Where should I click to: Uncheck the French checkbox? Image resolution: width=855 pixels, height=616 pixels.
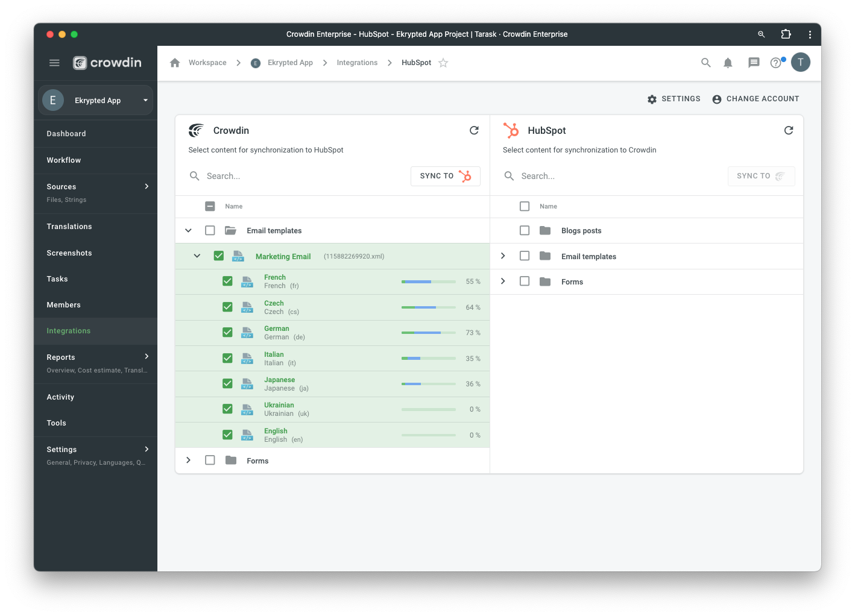point(227,281)
